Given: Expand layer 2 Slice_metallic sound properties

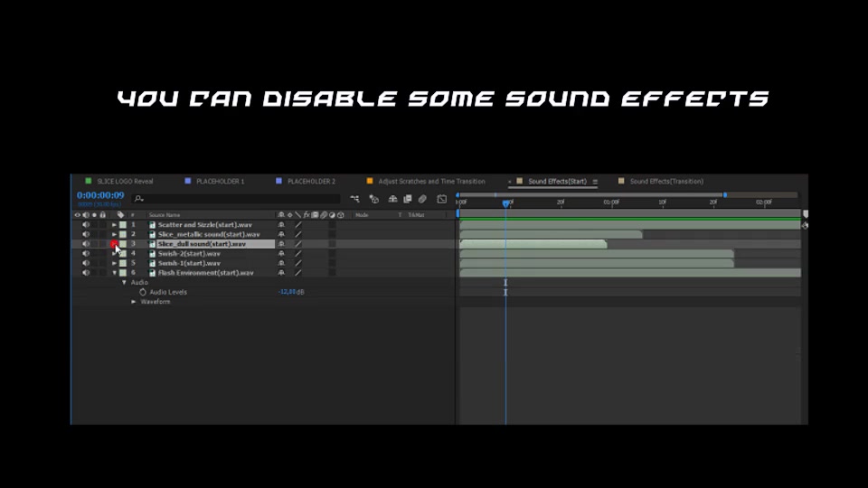Looking at the screenshot, I should [x=114, y=235].
